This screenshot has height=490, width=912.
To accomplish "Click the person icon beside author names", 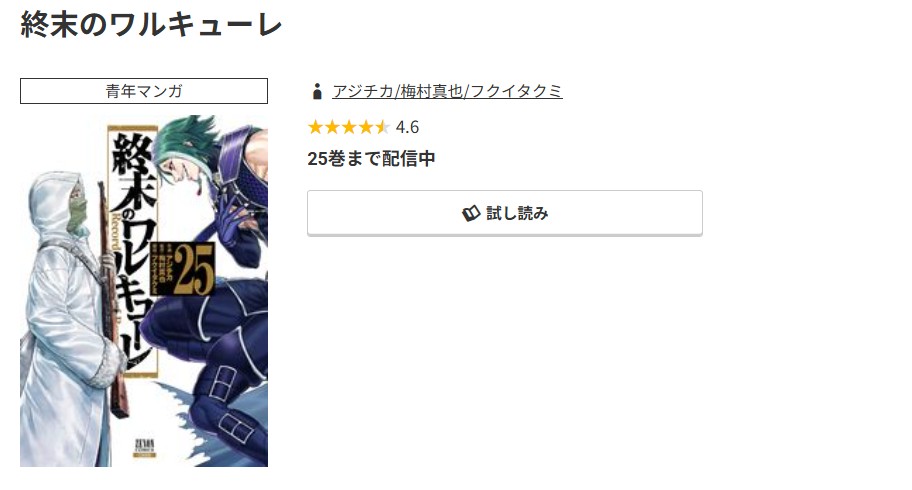I will pos(317,91).
